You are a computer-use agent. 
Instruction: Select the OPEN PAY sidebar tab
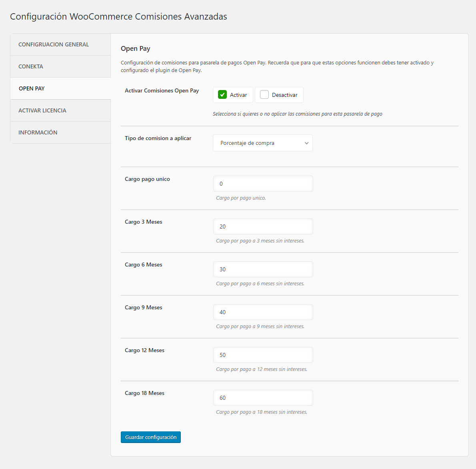[32, 88]
